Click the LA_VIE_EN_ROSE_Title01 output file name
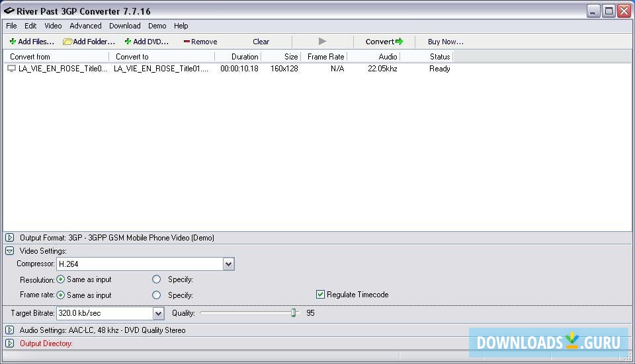The width and height of the screenshot is (635, 364). 161,69
